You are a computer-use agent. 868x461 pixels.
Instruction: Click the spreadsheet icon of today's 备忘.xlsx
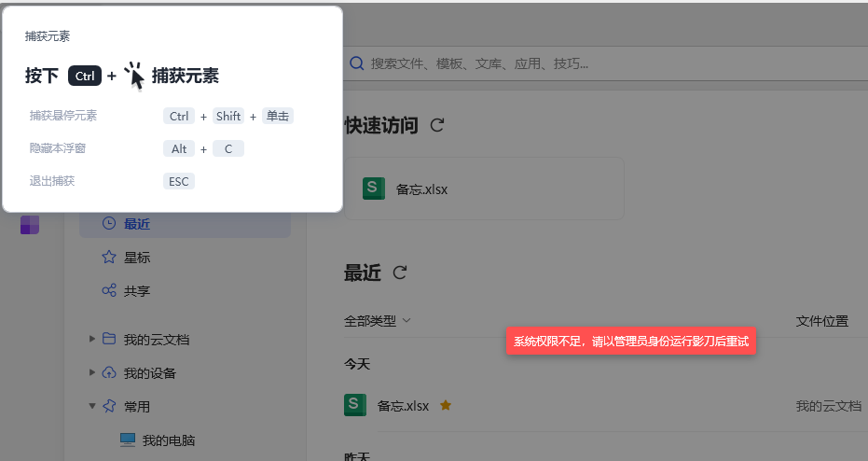pos(355,405)
